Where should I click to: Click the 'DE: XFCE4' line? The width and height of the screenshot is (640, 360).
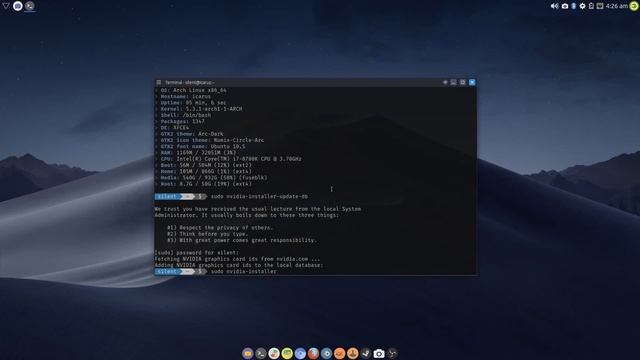click(174, 127)
